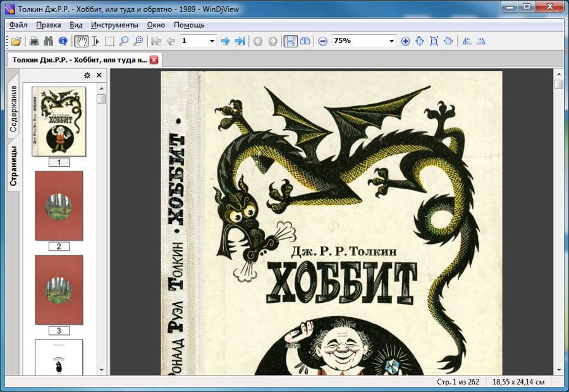The width and height of the screenshot is (569, 392).
Task: Maximize the WinDjView window
Action: pyautogui.click(x=527, y=6)
